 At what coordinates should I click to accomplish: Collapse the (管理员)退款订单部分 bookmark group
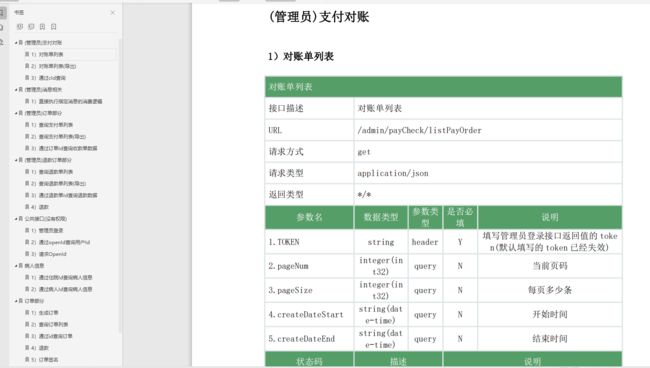coord(16,160)
